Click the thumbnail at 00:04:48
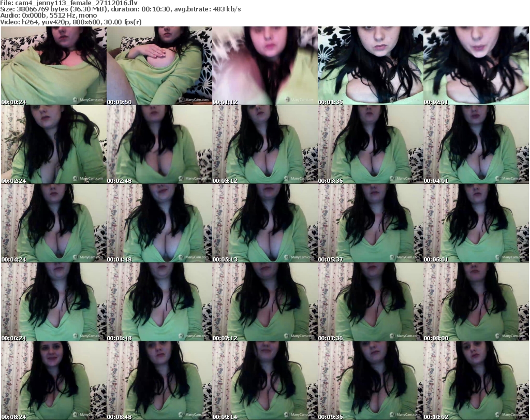This screenshot has width=530, height=420. [x=159, y=223]
